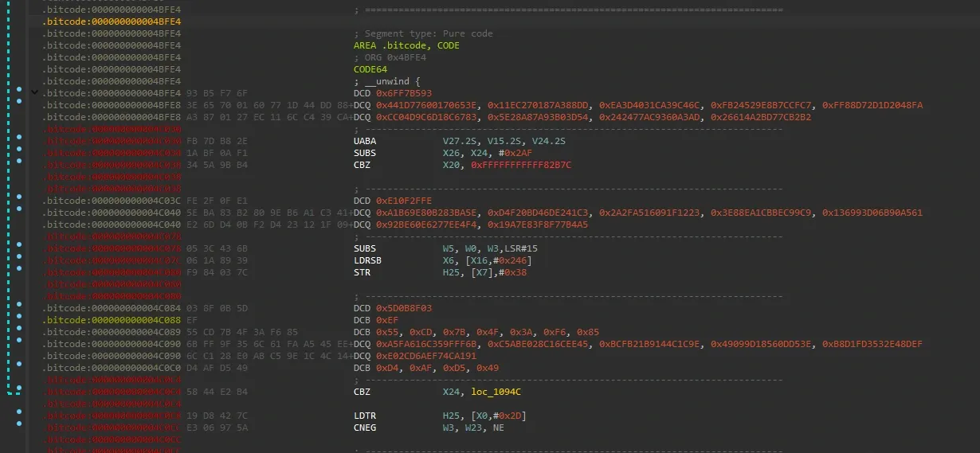Screen dimensions: 980x453
Task: Click the gutter dot beside CBZ X24 row
Action: click(x=20, y=388)
